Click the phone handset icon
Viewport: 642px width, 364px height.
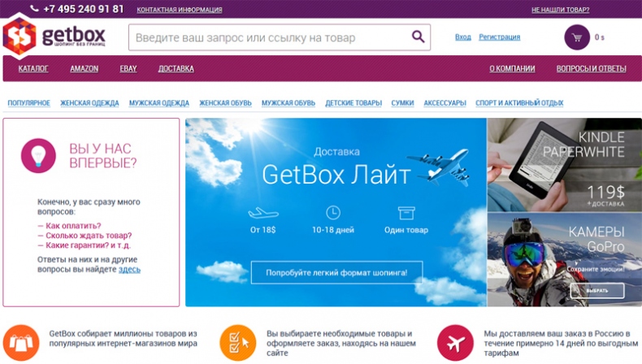click(x=34, y=9)
